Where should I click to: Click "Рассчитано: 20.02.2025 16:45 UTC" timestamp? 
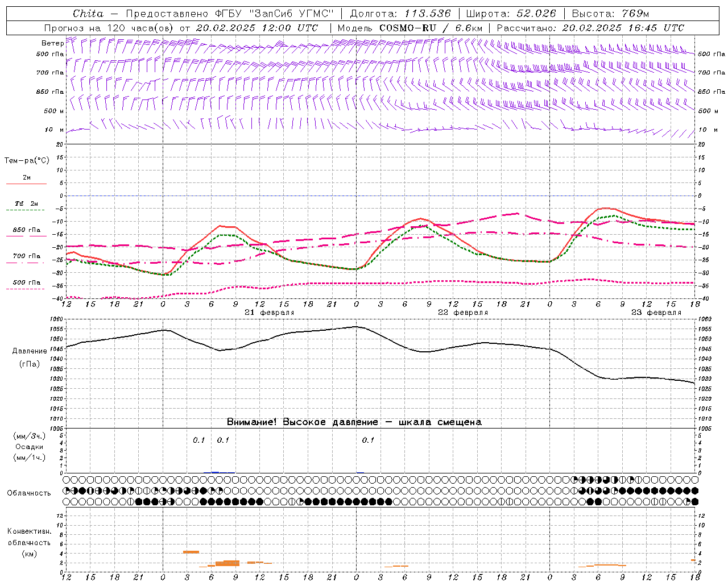click(591, 28)
